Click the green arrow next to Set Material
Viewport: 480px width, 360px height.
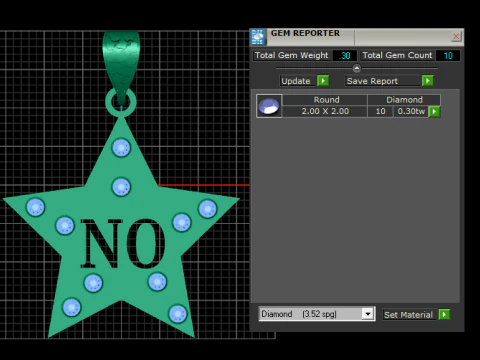[444, 314]
